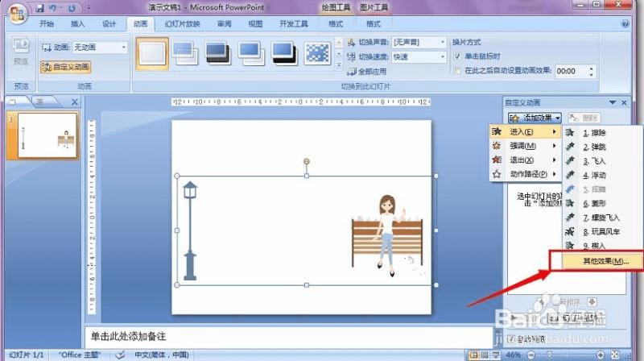Click the 00:00 auto-advance time field
Screen dimensions: 644x361
coord(571,72)
